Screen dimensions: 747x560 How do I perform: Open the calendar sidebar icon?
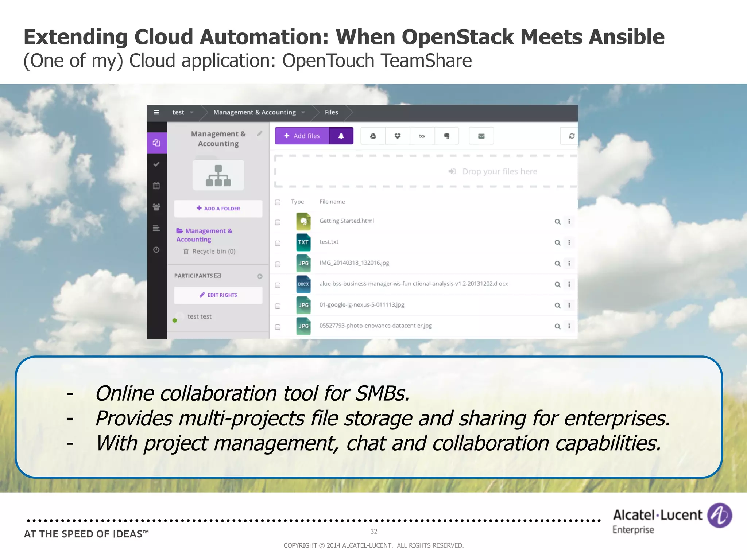tap(156, 186)
